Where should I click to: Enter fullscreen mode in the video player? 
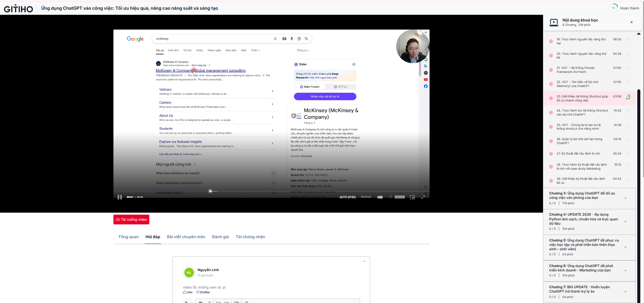423,197
